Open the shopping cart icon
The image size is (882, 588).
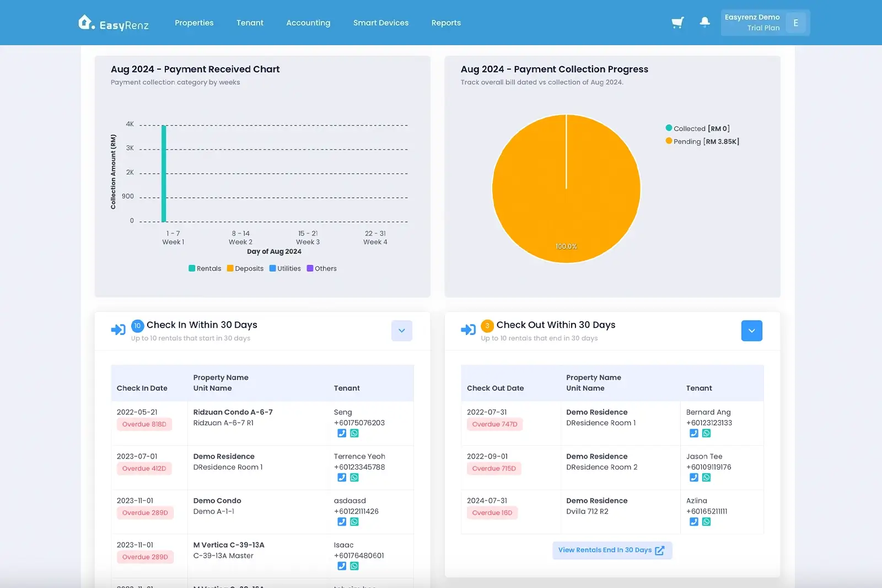677,23
